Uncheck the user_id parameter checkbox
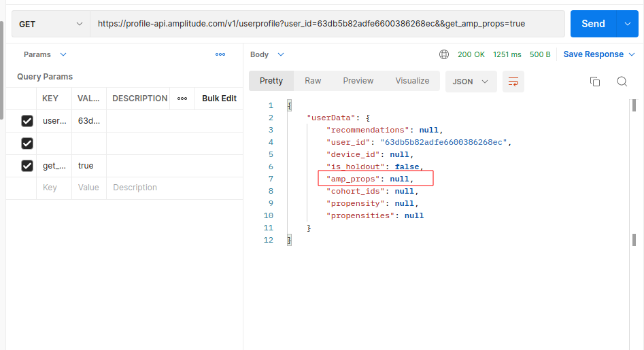 [27, 121]
